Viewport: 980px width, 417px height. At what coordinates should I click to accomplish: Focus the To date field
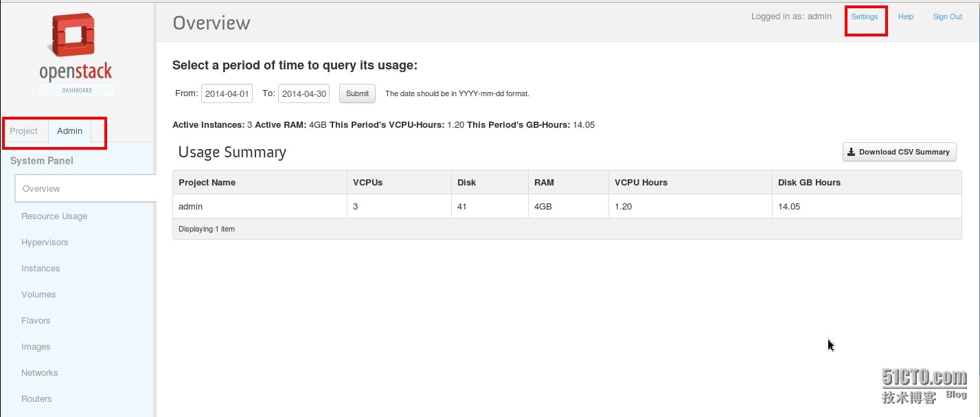pos(304,93)
